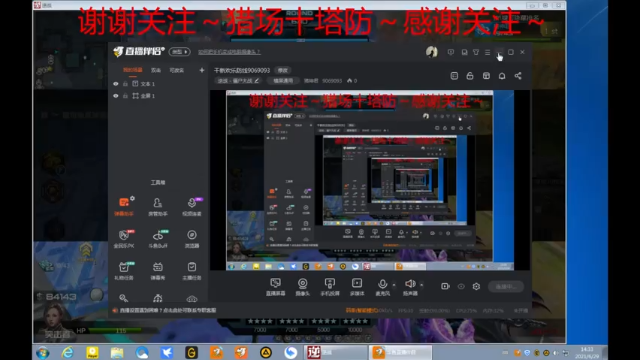This screenshot has width=640, height=360.
Task: Open the 弹幕助手 tool
Action: click(x=124, y=206)
